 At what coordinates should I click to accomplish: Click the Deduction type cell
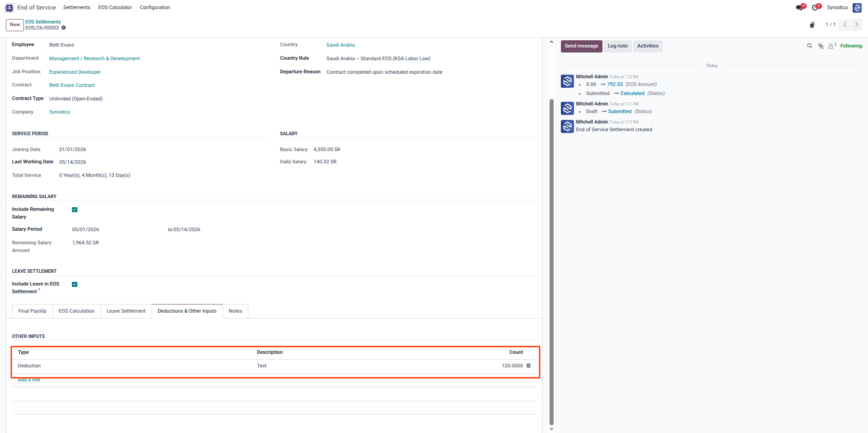pos(29,366)
